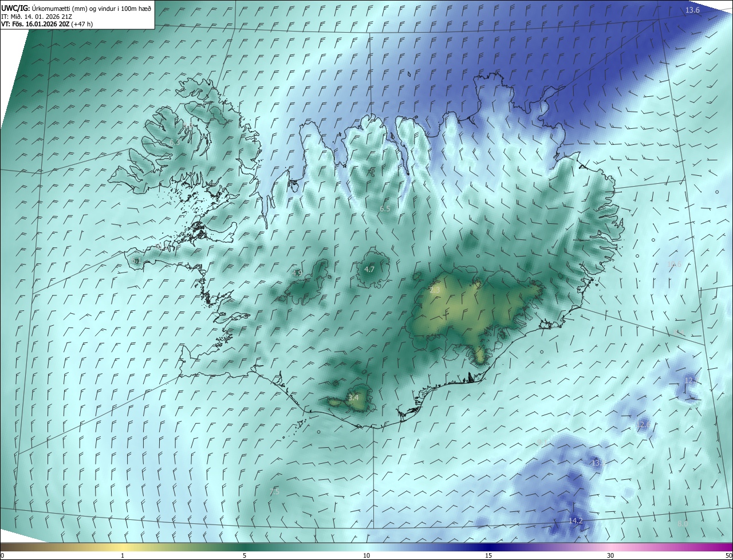Click the 12.6 value southeast of Iceland
The width and height of the screenshot is (733, 560).
point(644,425)
